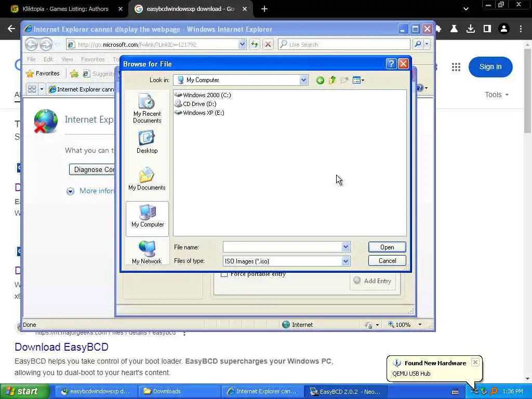The image size is (532, 399).
Task: Go to Desktop in places bar
Action: [x=147, y=142]
